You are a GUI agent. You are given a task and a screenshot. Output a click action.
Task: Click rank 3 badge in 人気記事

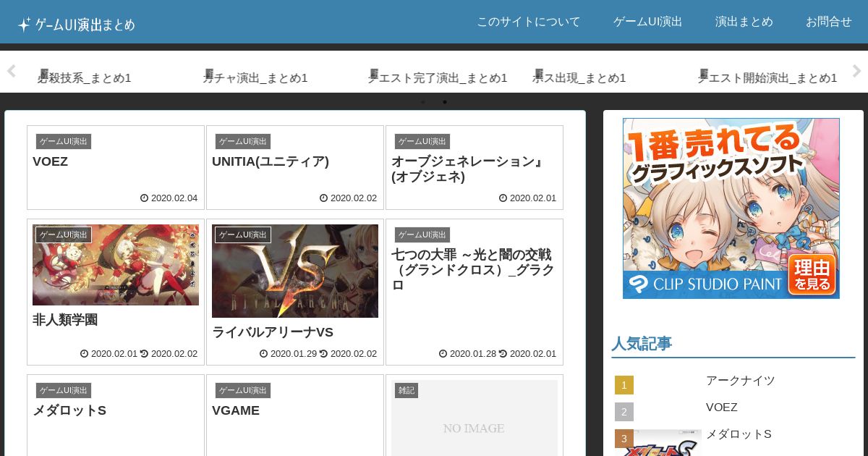pos(624,439)
